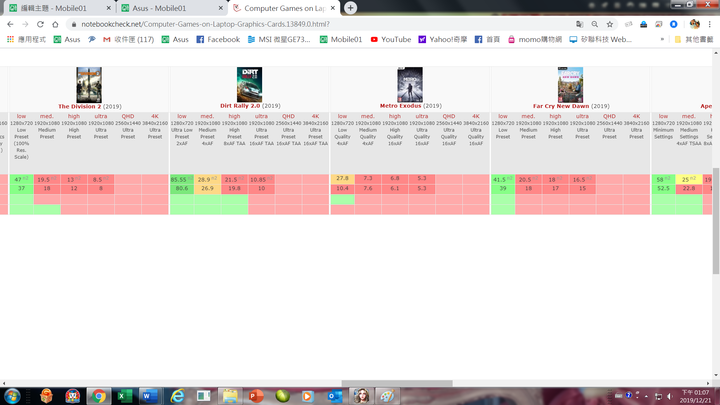The image size is (720, 405).
Task: Open the Metro Exodus game link
Action: (x=400, y=106)
